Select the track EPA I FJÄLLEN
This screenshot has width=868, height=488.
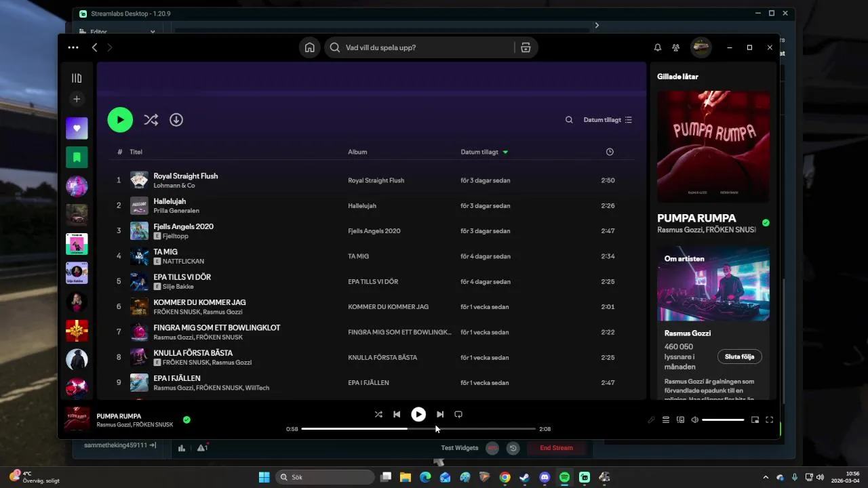[x=177, y=378]
